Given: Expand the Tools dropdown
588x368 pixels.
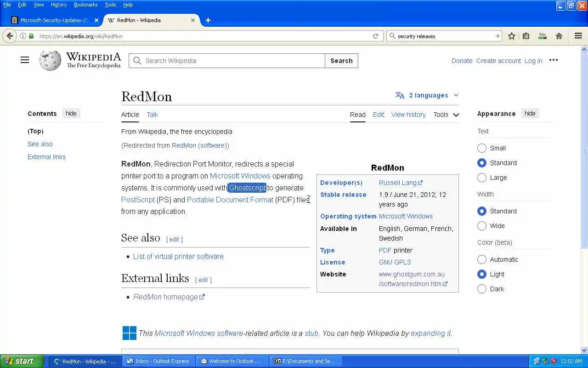Looking at the screenshot, I should click(x=446, y=115).
